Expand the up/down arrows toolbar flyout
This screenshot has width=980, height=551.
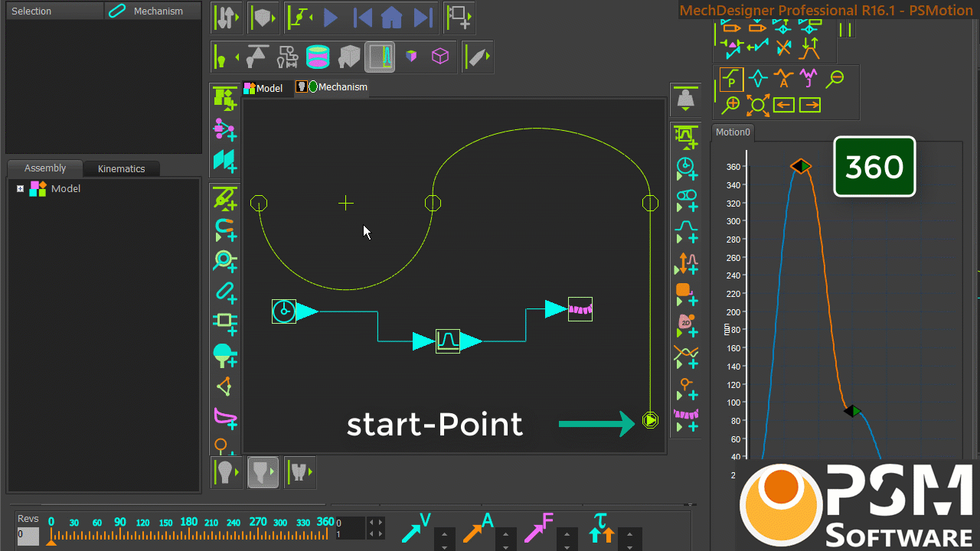[x=237, y=18]
